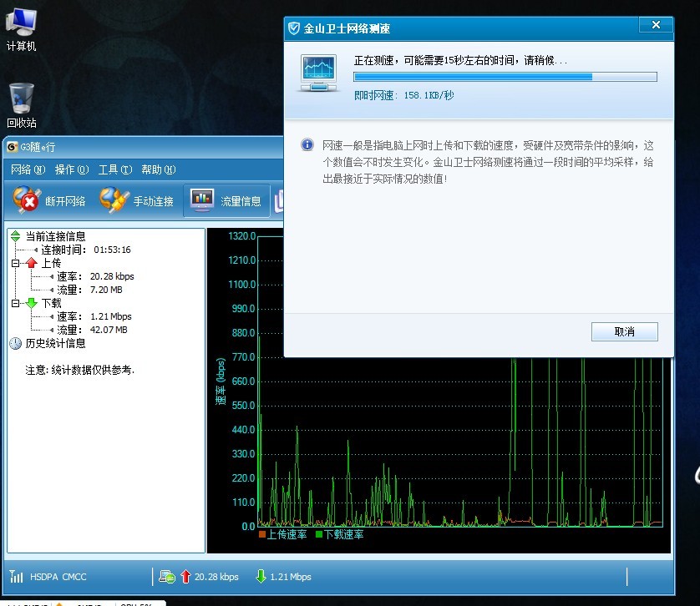Collapse the 上传 tree node
This screenshot has width=700, height=606.
point(15,263)
